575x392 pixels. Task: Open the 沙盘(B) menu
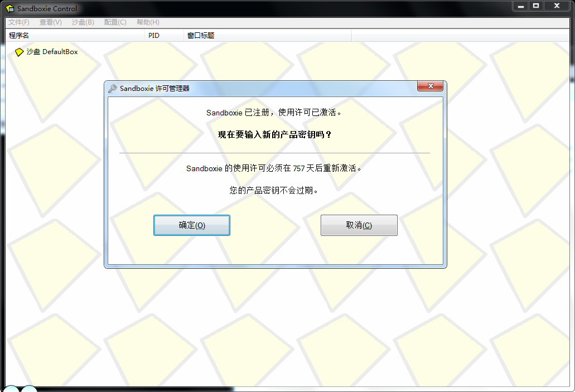pos(83,22)
